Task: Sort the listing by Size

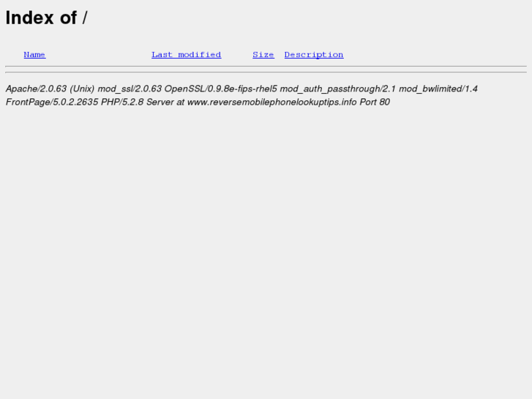Action: point(263,55)
